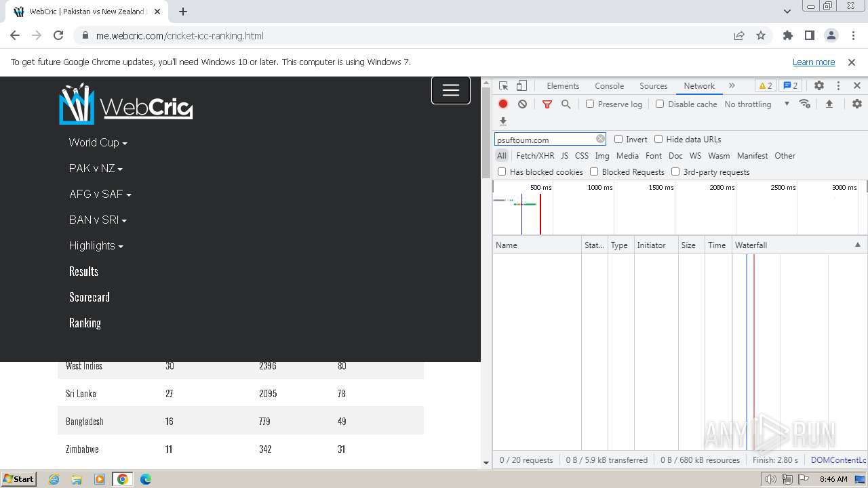The height and width of the screenshot is (488, 868).
Task: Show the messages count badge
Action: point(790,86)
